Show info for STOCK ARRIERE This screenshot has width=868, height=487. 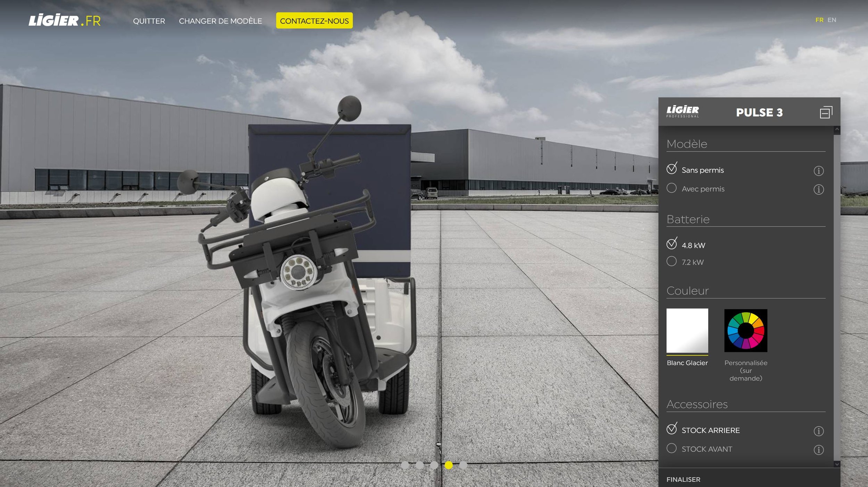pyautogui.click(x=818, y=431)
